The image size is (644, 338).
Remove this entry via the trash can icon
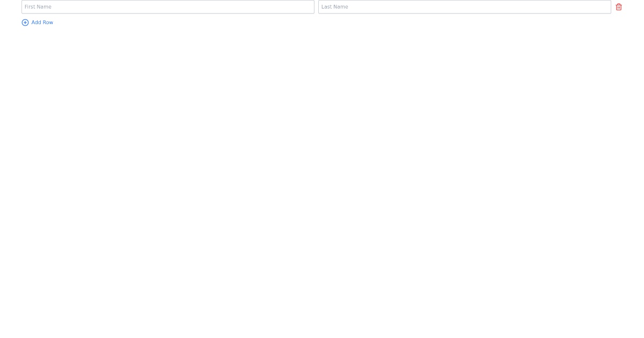coord(619,6)
